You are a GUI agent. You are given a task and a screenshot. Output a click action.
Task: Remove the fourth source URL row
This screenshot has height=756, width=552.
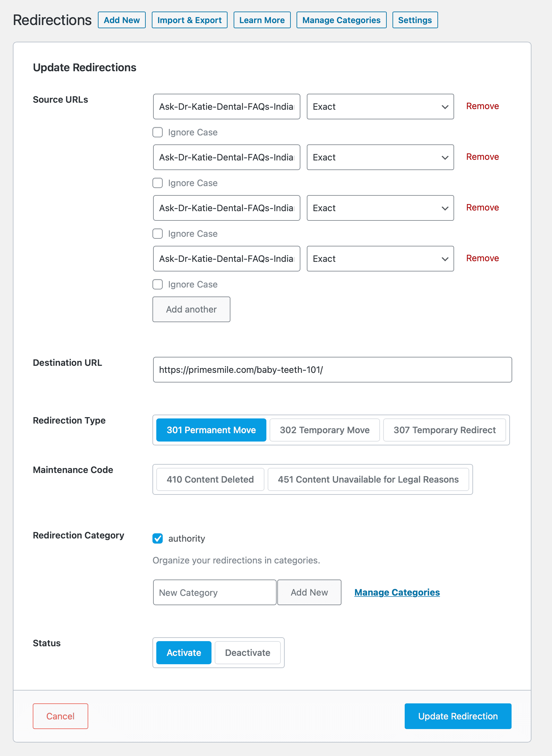[x=482, y=258]
